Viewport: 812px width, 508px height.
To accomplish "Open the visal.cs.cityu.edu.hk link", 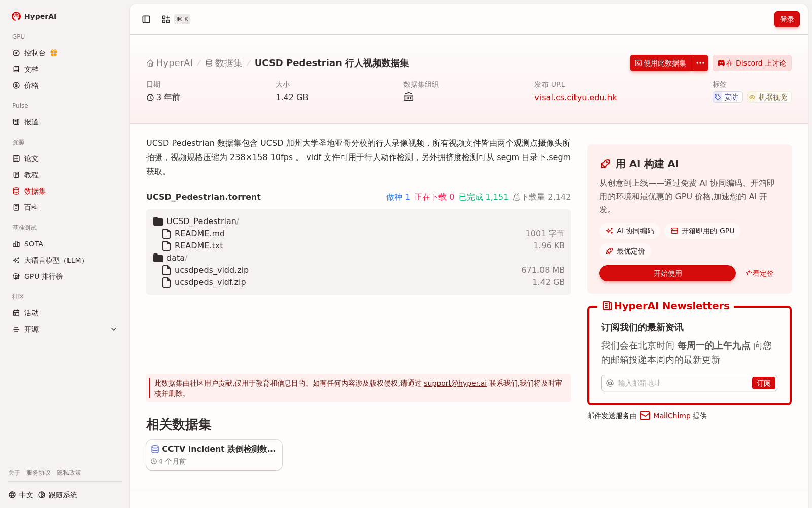I will point(576,97).
